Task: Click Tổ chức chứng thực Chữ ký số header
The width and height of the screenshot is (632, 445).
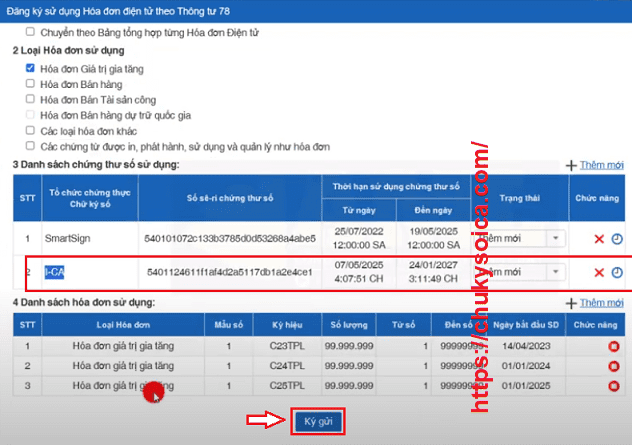Action: 90,198
